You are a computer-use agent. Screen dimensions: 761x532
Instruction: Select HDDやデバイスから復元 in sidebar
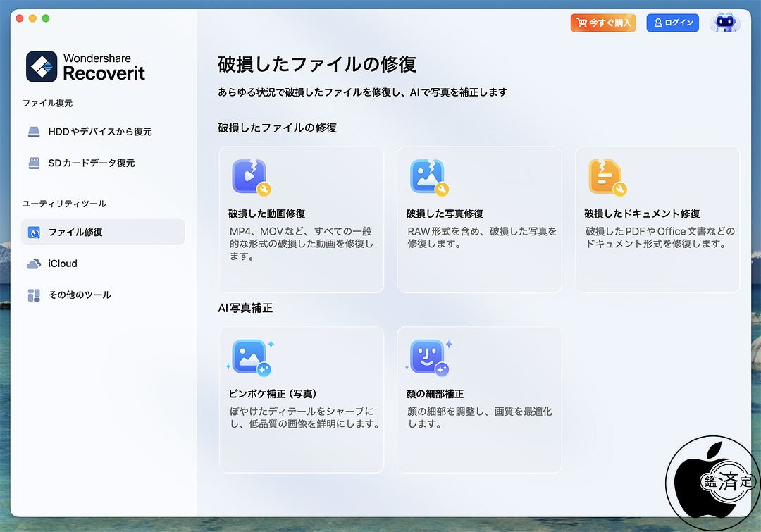(x=99, y=132)
